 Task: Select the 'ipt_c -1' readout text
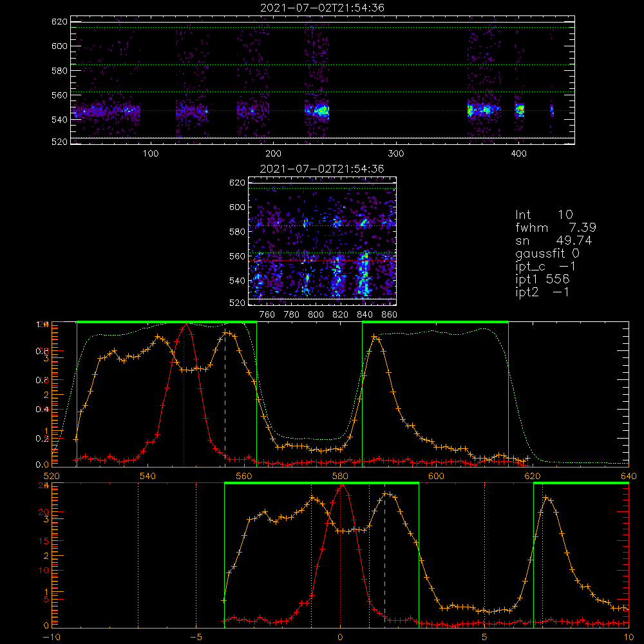coord(545,267)
